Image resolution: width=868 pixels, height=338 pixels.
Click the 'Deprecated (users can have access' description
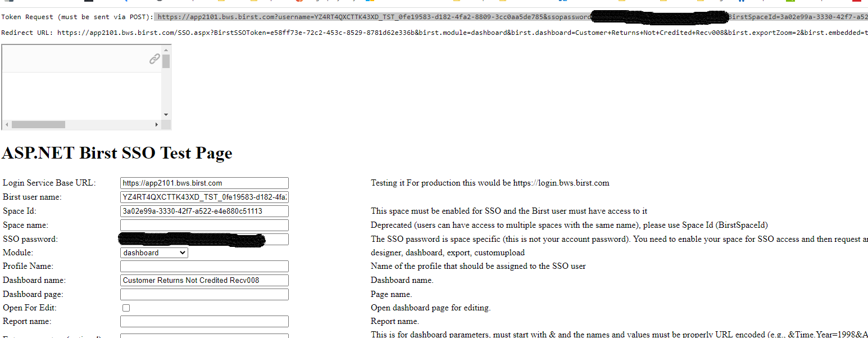tap(569, 225)
